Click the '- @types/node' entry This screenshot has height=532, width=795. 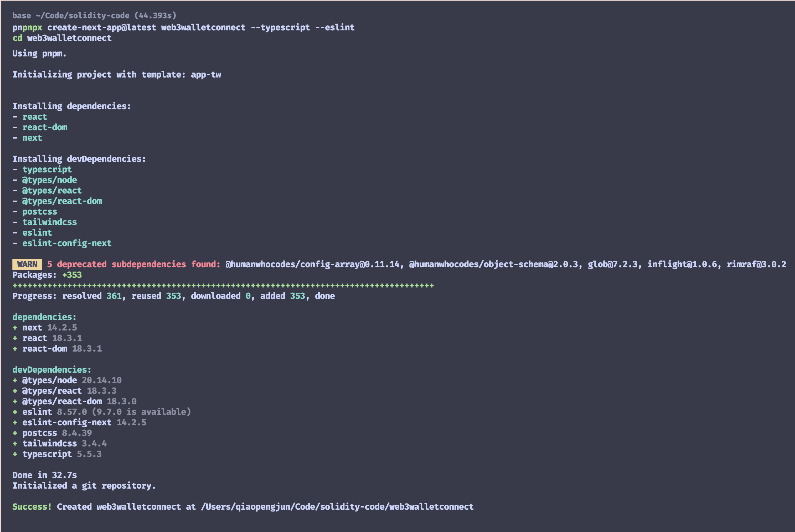tap(45, 180)
